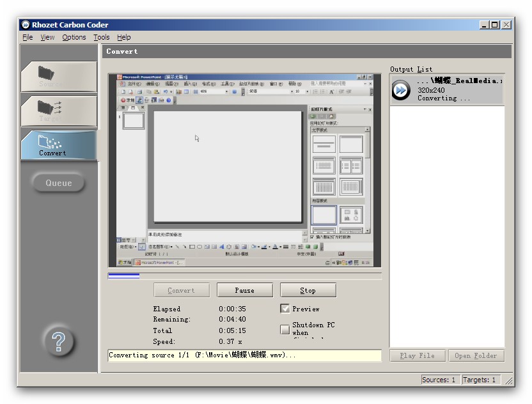Click the video preview area
Image resolution: width=532 pixels, height=404 pixels.
244,170
